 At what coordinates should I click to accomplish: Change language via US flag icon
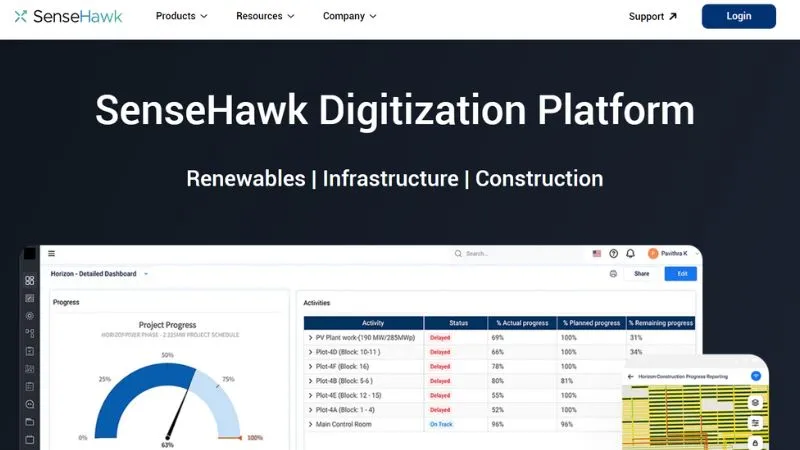pos(596,254)
